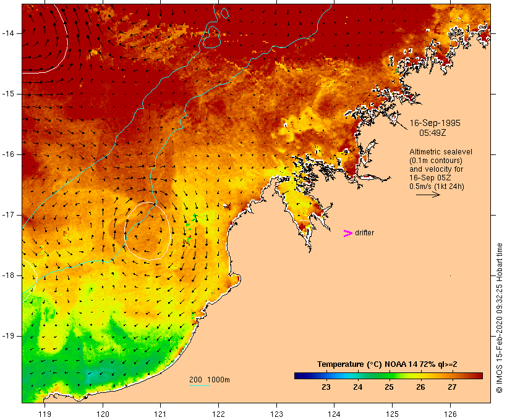Click the -18 latitude axis label
The height and width of the screenshot is (420, 507).
click(x=8, y=275)
